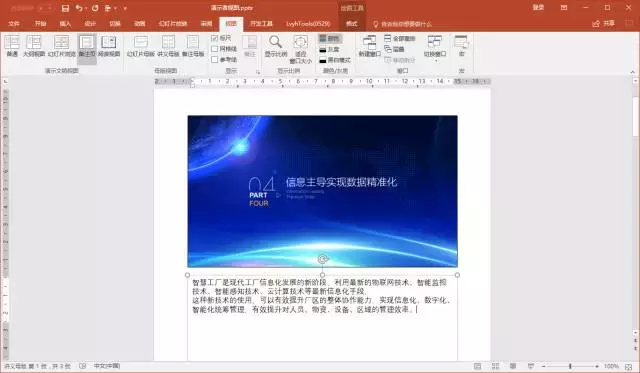Image resolution: width=640 pixels, height=373 pixels.
Task: Open the Insert (插入) tab
Action: tap(65, 24)
